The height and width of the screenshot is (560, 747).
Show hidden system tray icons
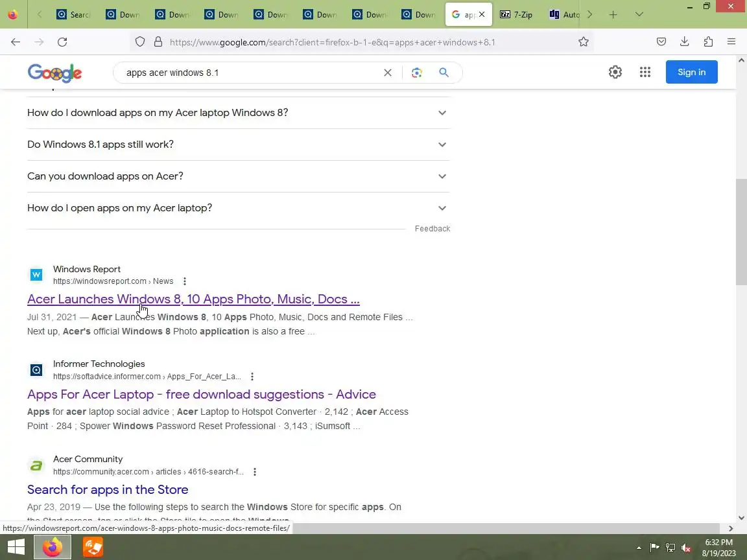639,548
